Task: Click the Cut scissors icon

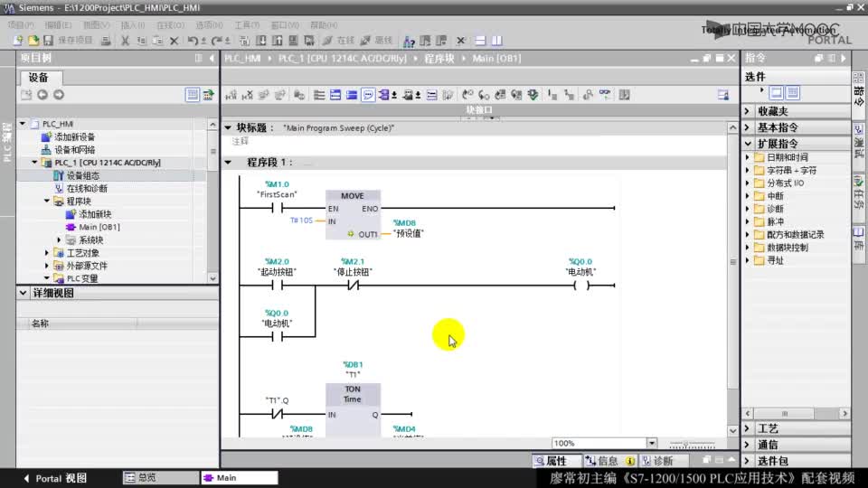Action: [x=125, y=41]
